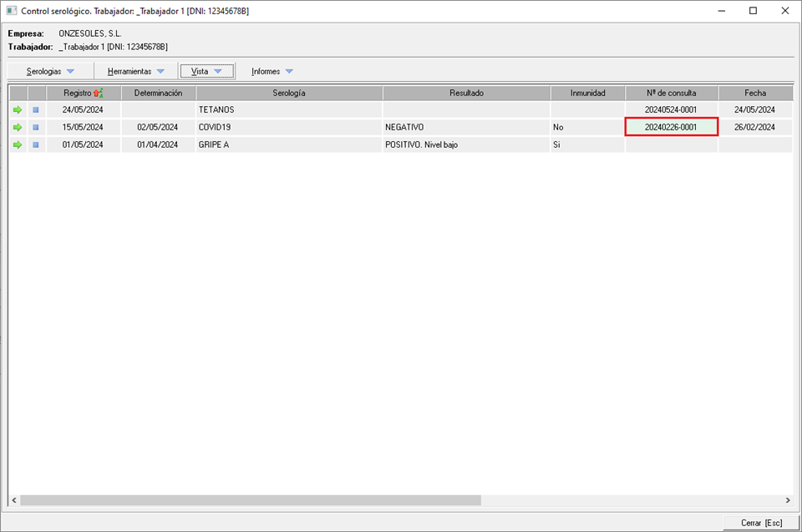Image resolution: width=802 pixels, height=532 pixels.
Task: Click the blue square on the TETANOS row
Action: [36, 109]
